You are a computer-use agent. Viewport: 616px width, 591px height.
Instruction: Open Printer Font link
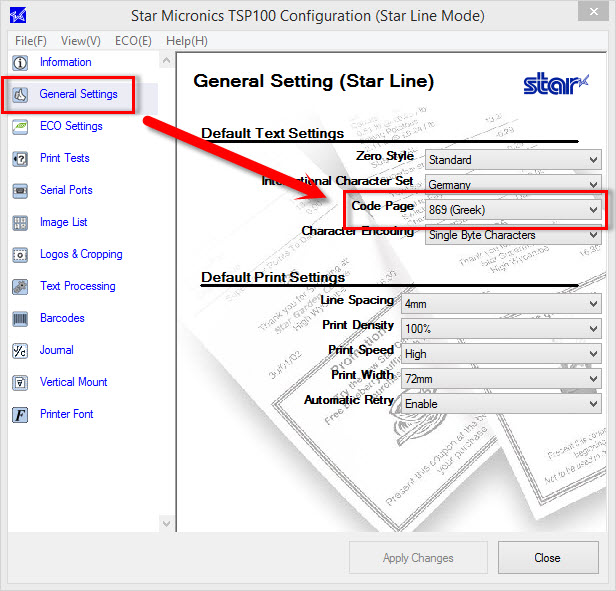67,414
